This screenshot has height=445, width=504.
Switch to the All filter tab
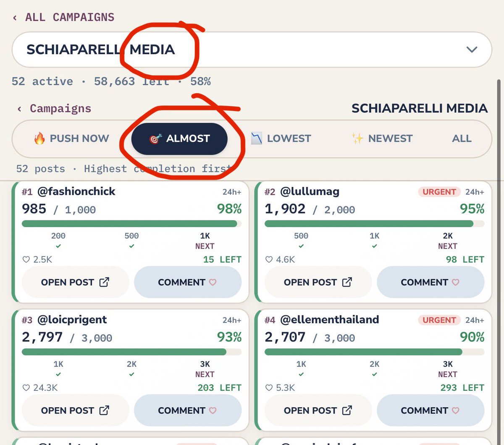462,138
